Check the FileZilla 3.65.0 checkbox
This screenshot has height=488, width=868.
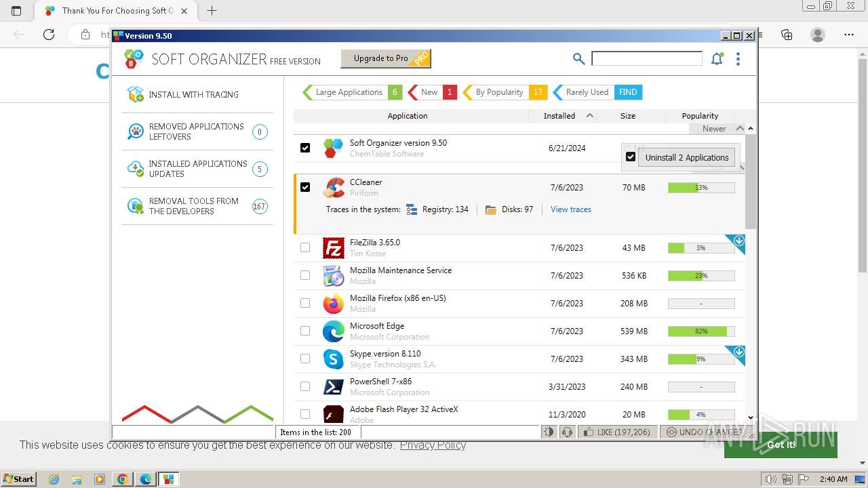pos(305,247)
